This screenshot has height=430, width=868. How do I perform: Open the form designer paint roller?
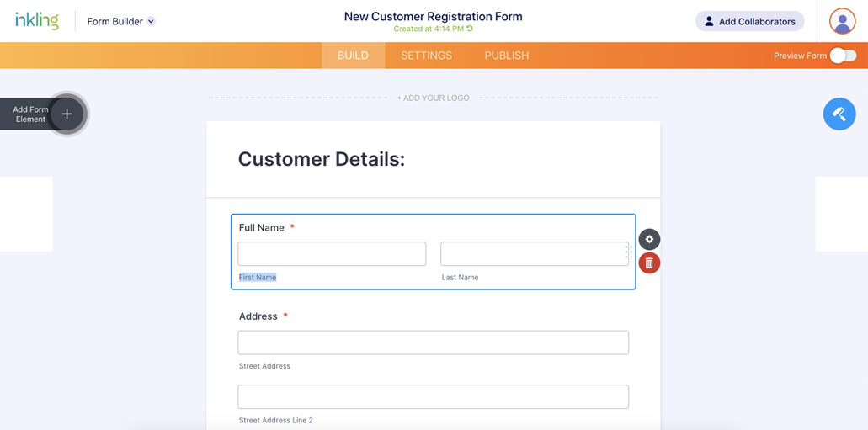839,114
